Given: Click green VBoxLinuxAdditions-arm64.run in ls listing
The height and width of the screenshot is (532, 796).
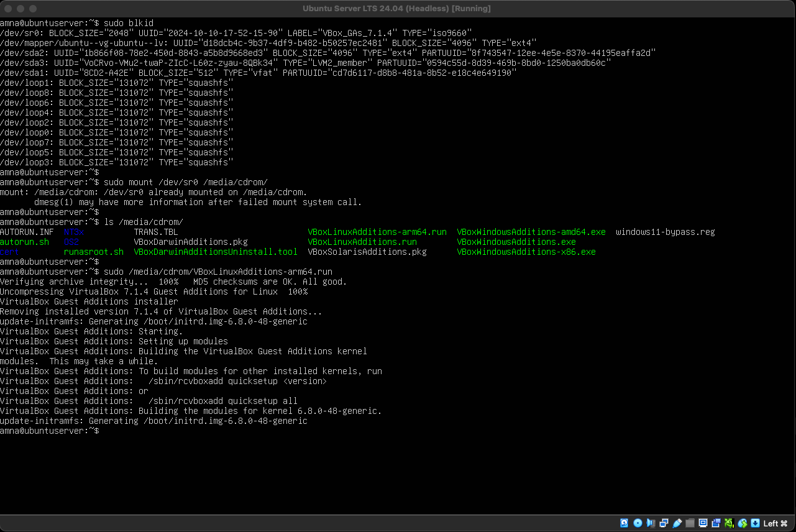Looking at the screenshot, I should [377, 232].
